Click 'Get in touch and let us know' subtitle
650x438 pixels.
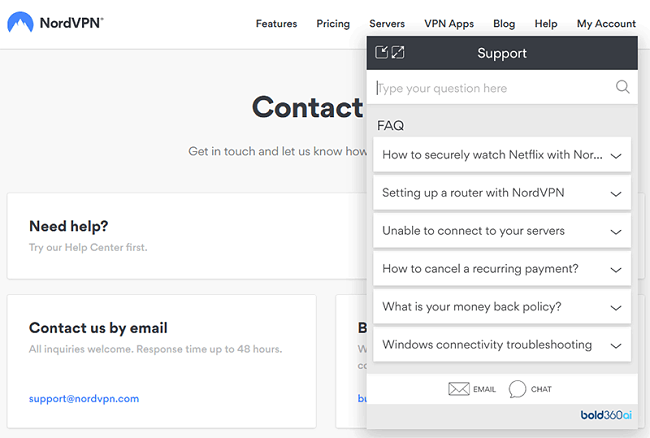pyautogui.click(x=277, y=151)
